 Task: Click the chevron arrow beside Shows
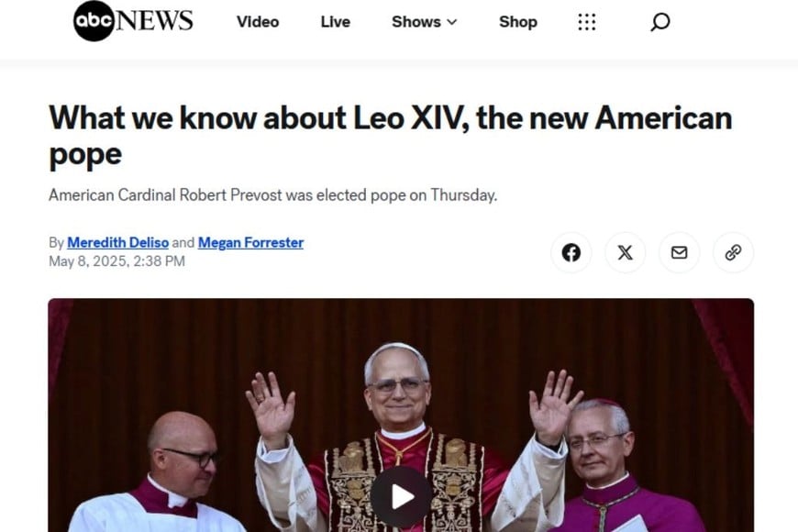point(452,22)
